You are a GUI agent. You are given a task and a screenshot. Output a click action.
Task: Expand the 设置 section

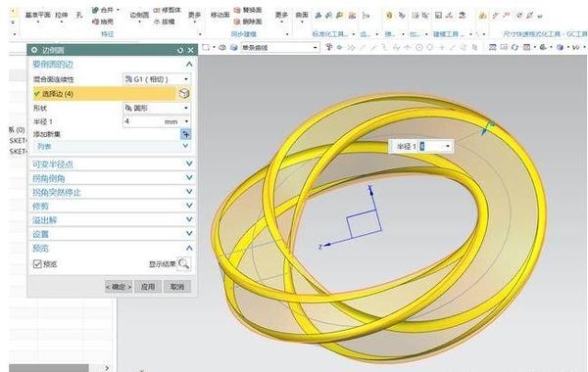(x=189, y=234)
